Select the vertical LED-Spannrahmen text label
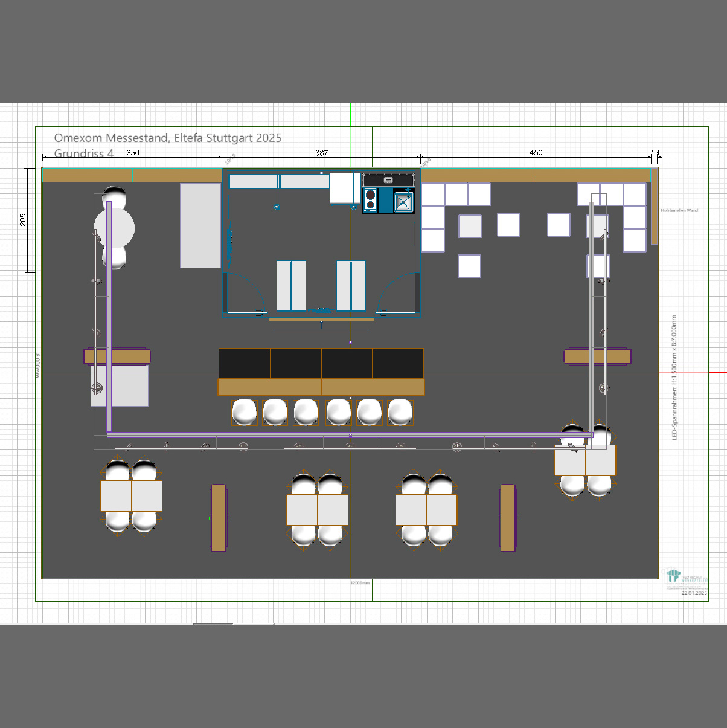The image size is (727, 728). pos(674,378)
